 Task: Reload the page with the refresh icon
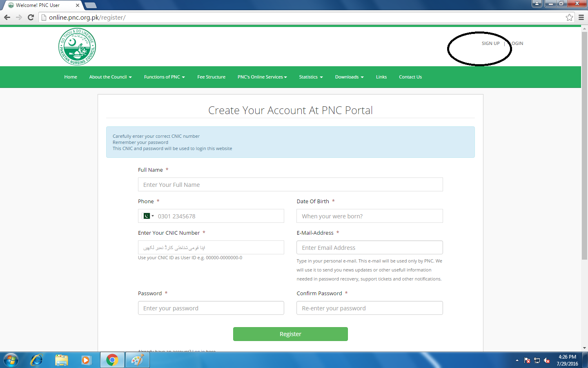coord(31,17)
